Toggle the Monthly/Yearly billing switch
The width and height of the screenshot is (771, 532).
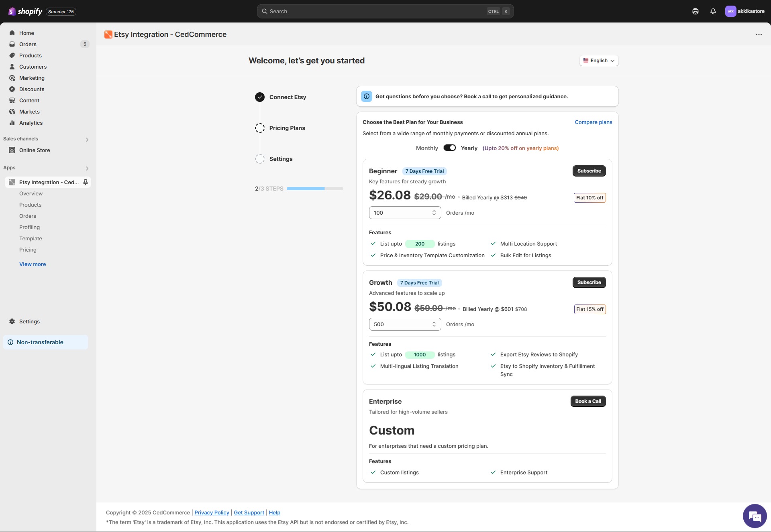pyautogui.click(x=449, y=148)
